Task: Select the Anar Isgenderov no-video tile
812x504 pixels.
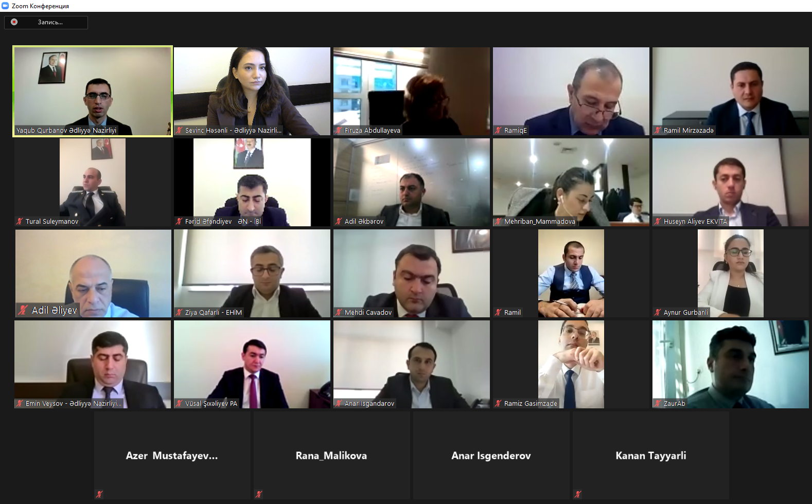Action: (x=491, y=455)
